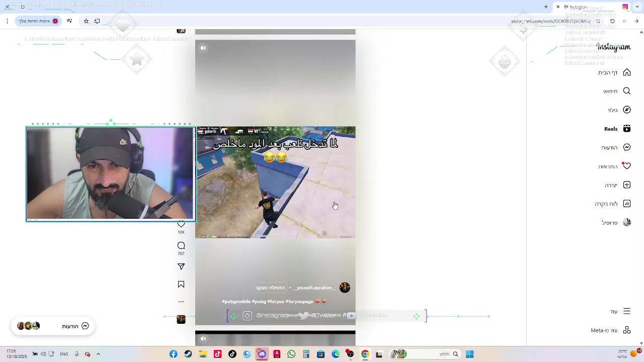The width and height of the screenshot is (644, 362).
Task: Open the __youseft.eprahim__ username link
Action: click(314, 288)
